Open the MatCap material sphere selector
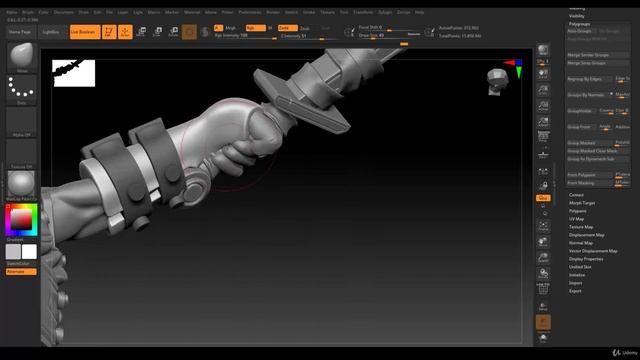 point(21,185)
